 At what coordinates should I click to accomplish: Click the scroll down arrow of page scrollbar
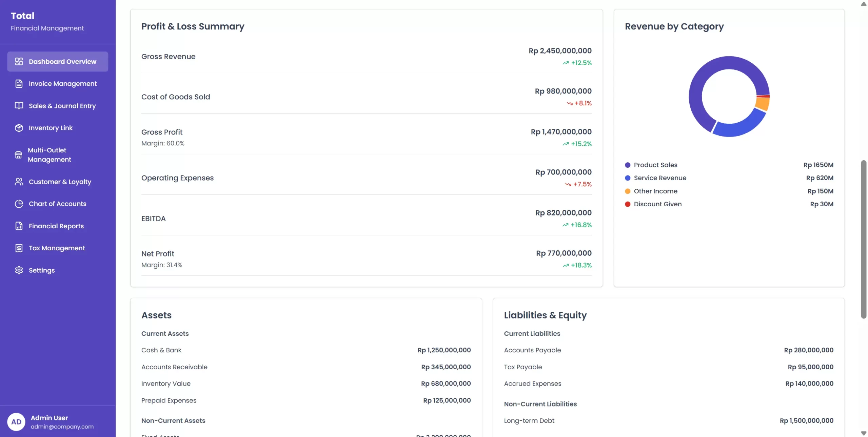coord(864,433)
